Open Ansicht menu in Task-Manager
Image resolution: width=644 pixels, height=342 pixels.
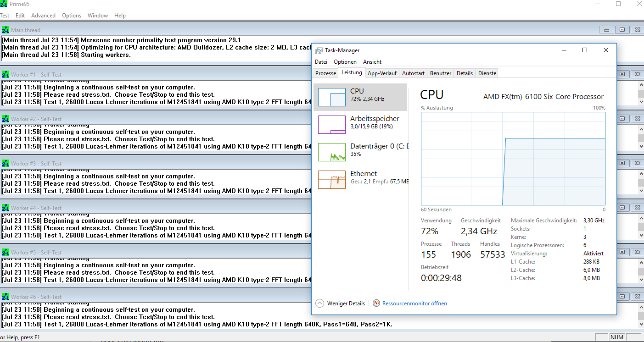[x=372, y=62]
